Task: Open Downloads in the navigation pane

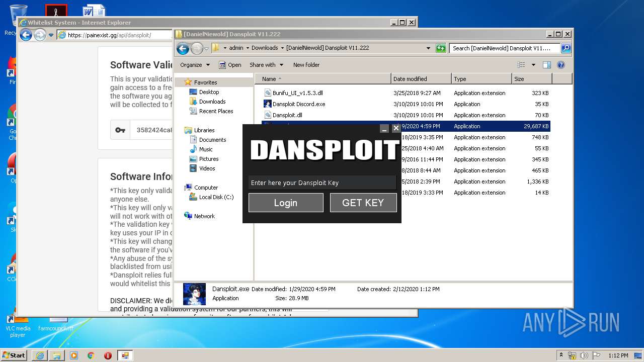Action: tap(212, 102)
